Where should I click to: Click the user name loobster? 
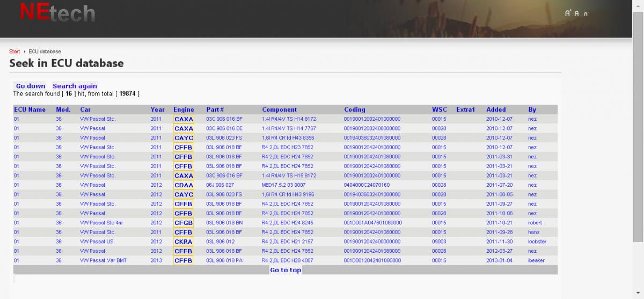(537, 242)
